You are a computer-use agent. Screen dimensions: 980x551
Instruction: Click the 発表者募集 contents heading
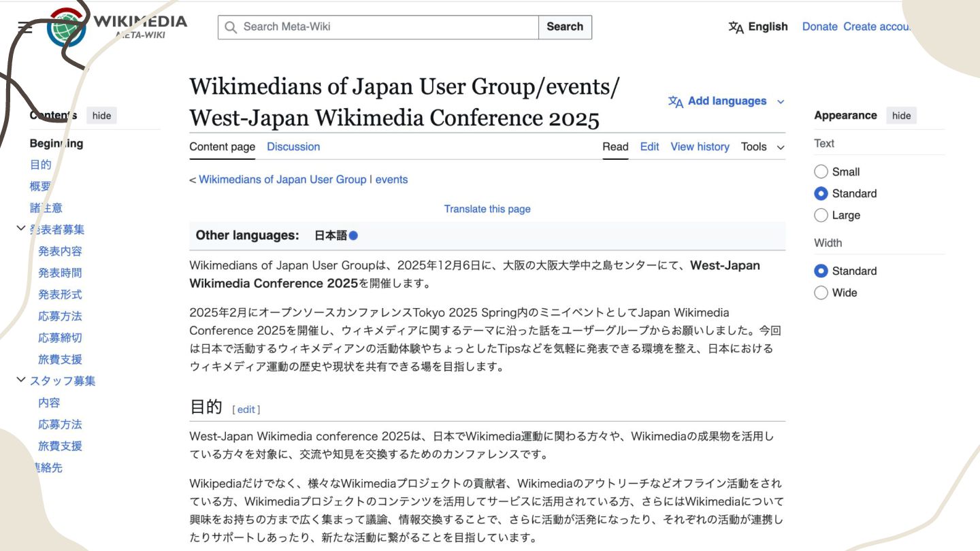click(57, 230)
